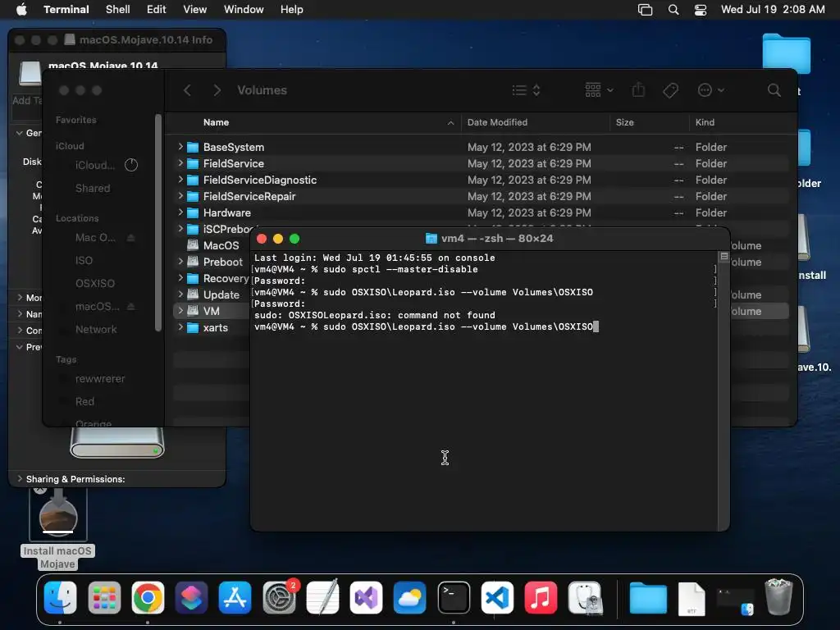Open System Settings in the Dock

279,597
